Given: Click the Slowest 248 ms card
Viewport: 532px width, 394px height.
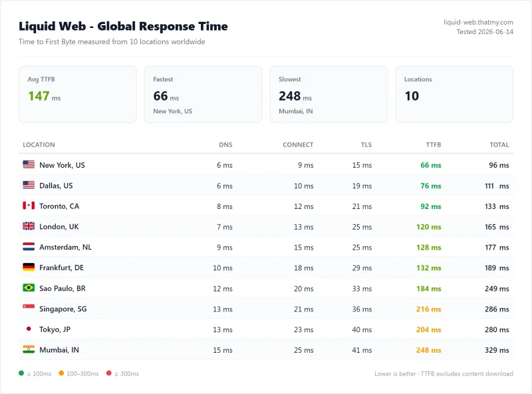Looking at the screenshot, I should [x=329, y=95].
